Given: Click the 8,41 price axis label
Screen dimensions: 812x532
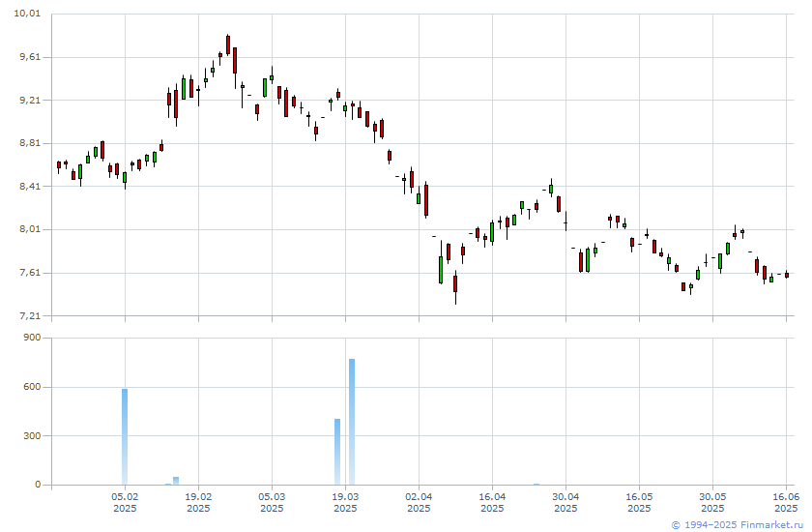Looking at the screenshot, I should coord(30,186).
